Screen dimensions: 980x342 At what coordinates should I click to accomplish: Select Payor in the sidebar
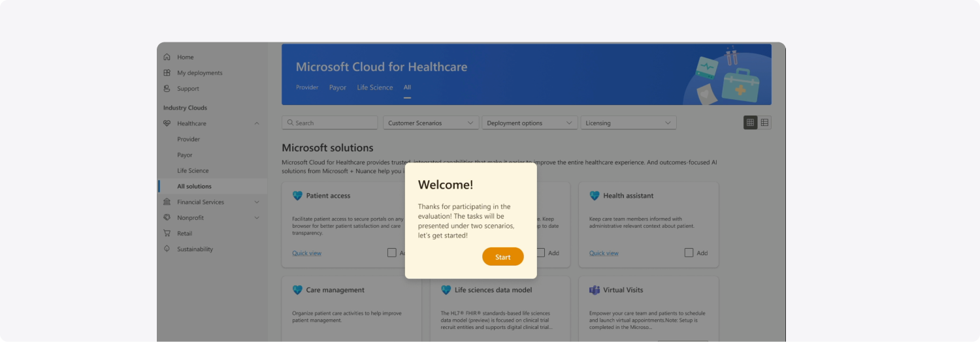point(185,155)
